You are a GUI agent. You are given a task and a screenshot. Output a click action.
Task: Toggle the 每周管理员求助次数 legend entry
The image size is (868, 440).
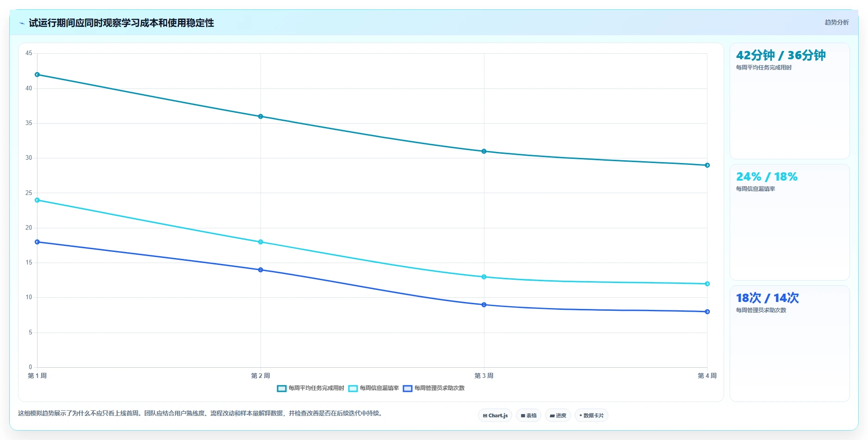(x=434, y=388)
